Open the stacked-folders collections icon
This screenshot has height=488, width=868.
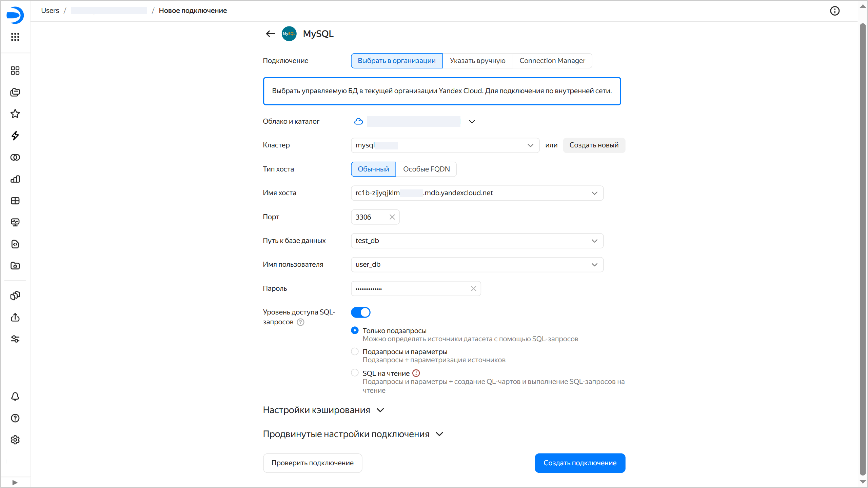pyautogui.click(x=15, y=92)
